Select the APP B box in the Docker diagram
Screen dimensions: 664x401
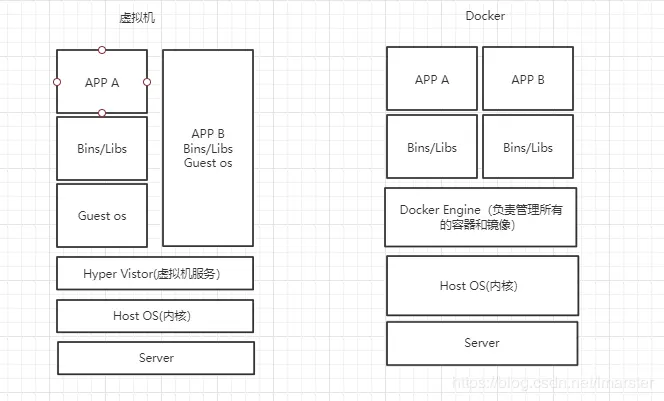[x=528, y=78]
